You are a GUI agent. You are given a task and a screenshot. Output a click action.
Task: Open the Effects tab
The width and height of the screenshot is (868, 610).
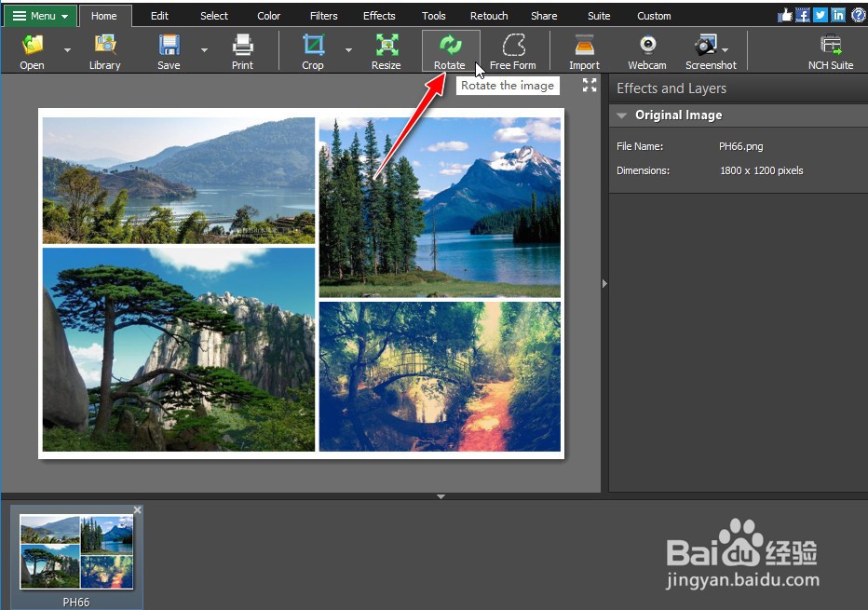pyautogui.click(x=379, y=16)
